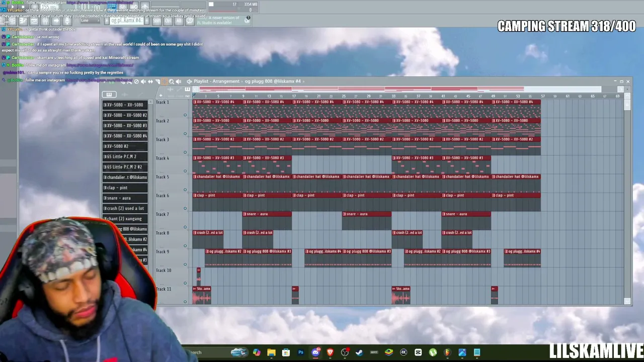This screenshot has width=644, height=362.
Task: Click bar 49 on the timeline ruler
Action: [493, 96]
